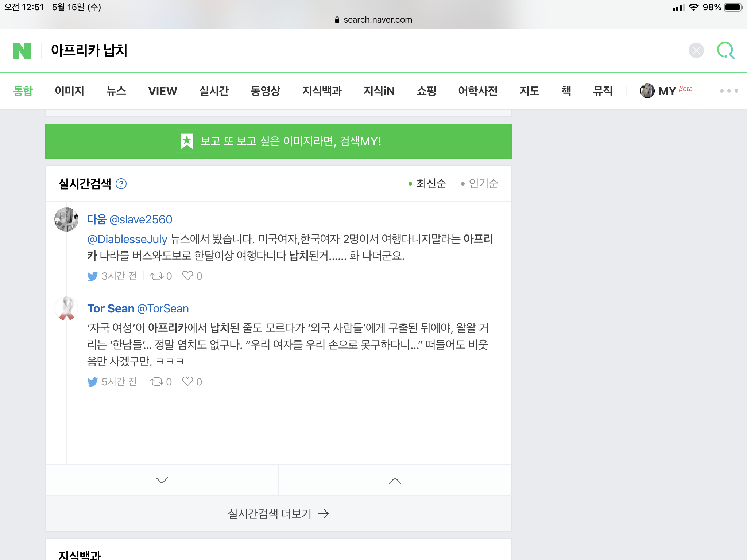The width and height of the screenshot is (747, 560).
Task: Open 실시간검색 더보기 link
Action: click(278, 513)
